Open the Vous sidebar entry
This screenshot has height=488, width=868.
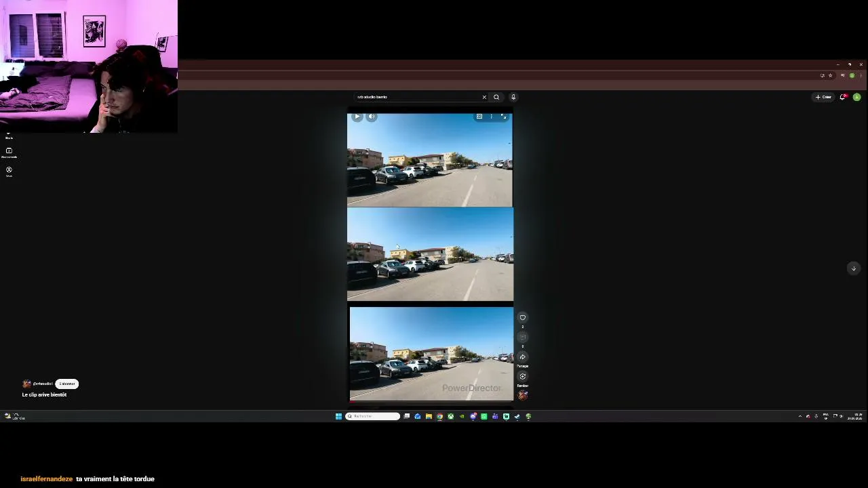9,171
